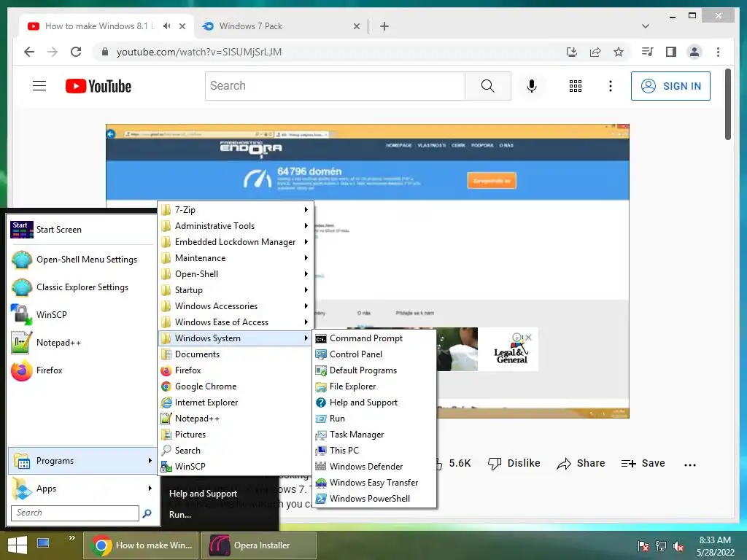Bookmark this page with the star icon
Viewport: 747px width, 560px height.
619,52
